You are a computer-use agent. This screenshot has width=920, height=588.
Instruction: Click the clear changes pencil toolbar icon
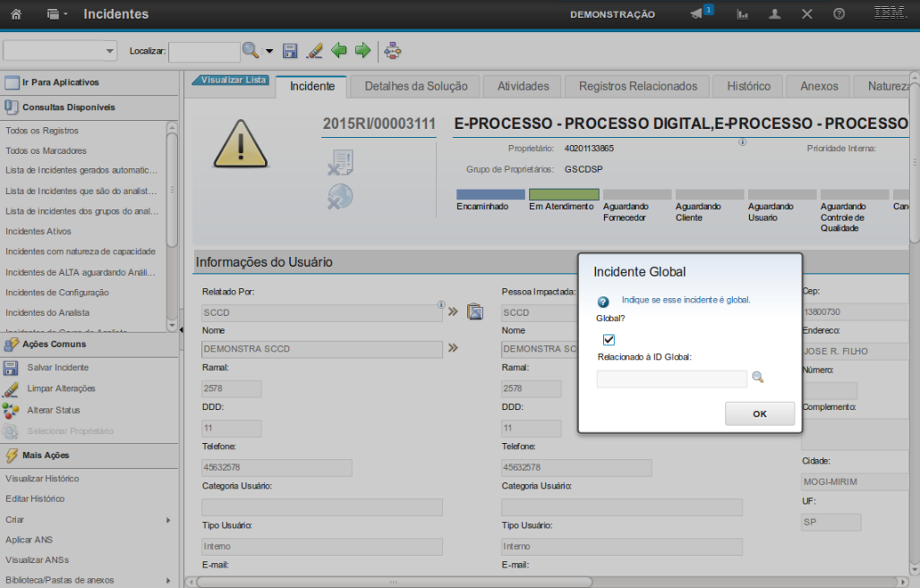tap(314, 51)
